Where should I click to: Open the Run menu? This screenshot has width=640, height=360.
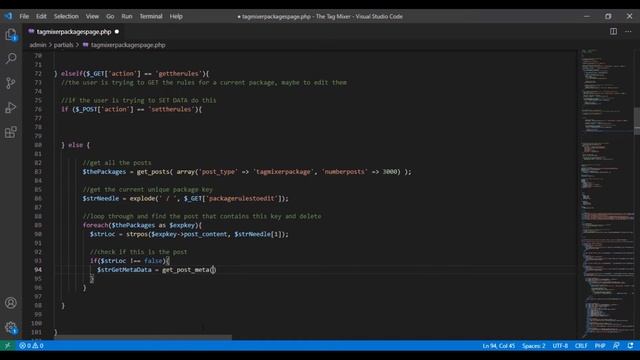[127, 16]
